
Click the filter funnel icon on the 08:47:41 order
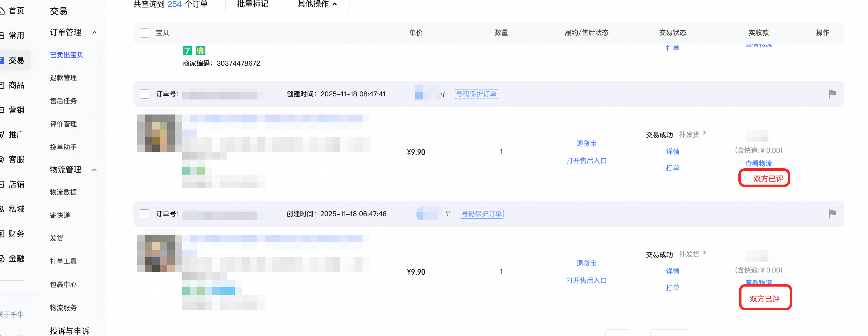point(443,94)
